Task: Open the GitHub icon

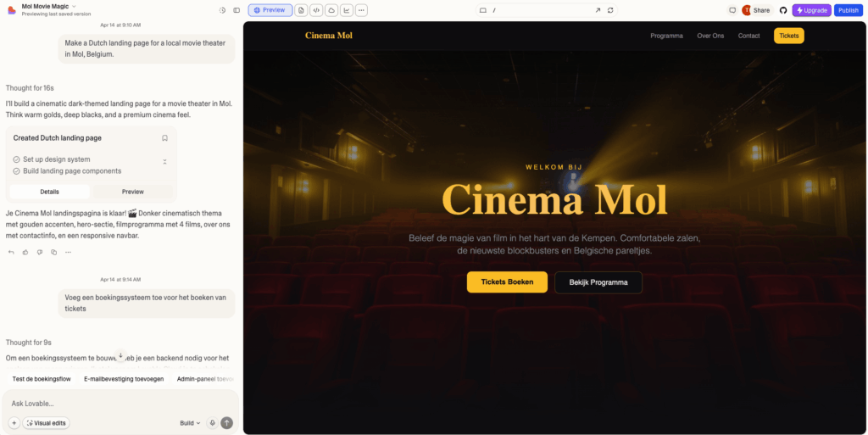Action: point(782,10)
